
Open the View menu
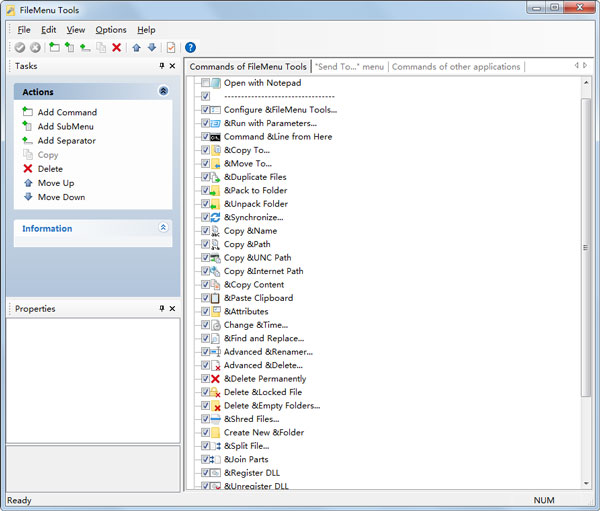[x=76, y=30]
